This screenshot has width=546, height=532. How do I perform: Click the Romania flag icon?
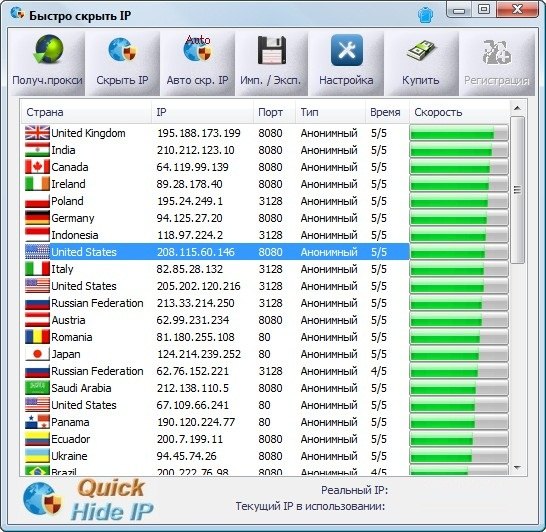pyautogui.click(x=37, y=337)
